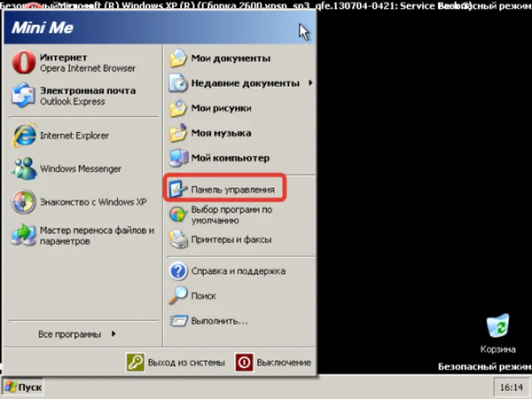Click the Принтеры и факсы icon
The width and height of the screenshot is (532, 399).
tap(178, 239)
